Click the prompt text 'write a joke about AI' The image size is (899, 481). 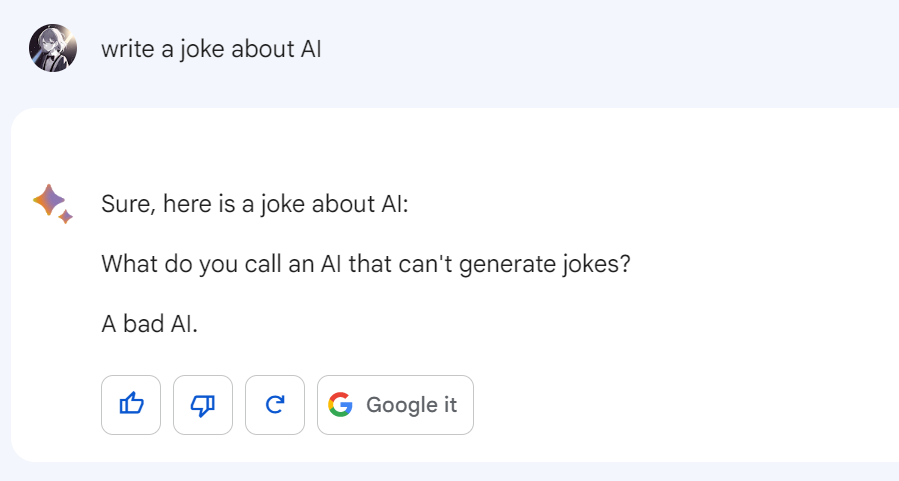coord(211,49)
